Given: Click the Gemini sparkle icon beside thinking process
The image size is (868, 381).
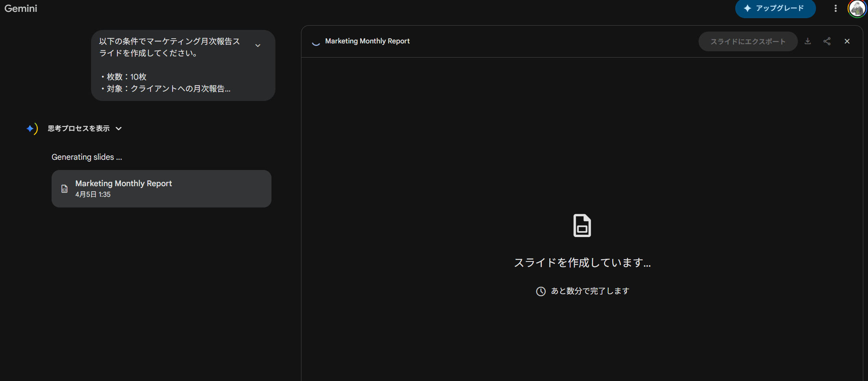Looking at the screenshot, I should [x=32, y=128].
